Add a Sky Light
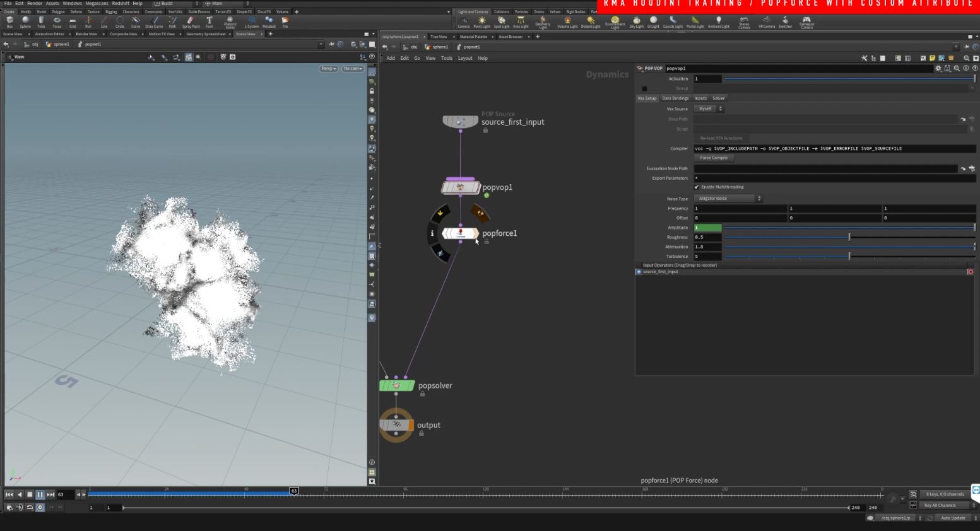Image resolution: width=980 pixels, height=531 pixels. coord(637,21)
